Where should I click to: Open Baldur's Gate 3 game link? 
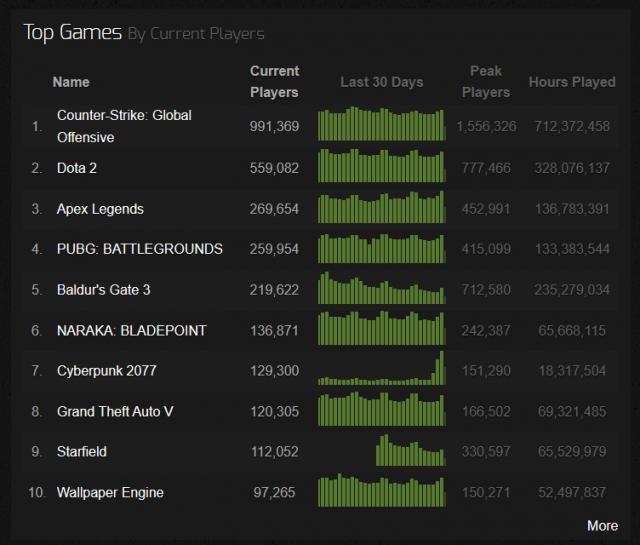click(x=104, y=290)
